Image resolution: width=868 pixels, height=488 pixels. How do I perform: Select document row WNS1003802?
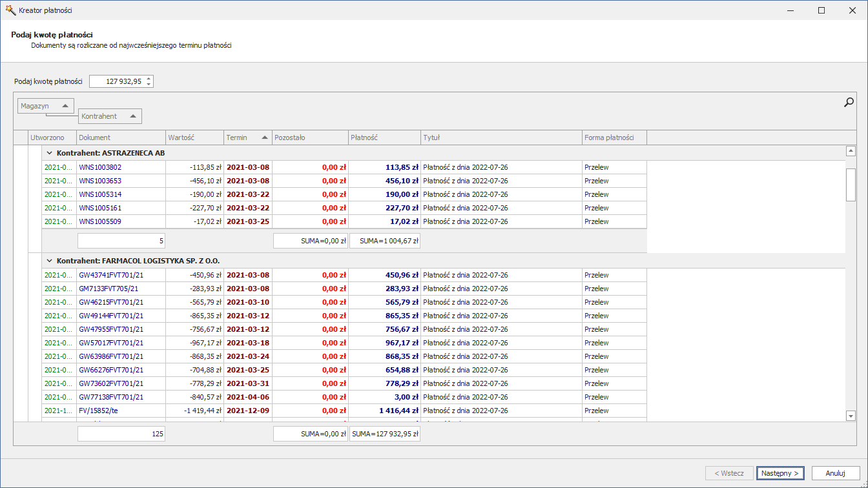pos(100,167)
